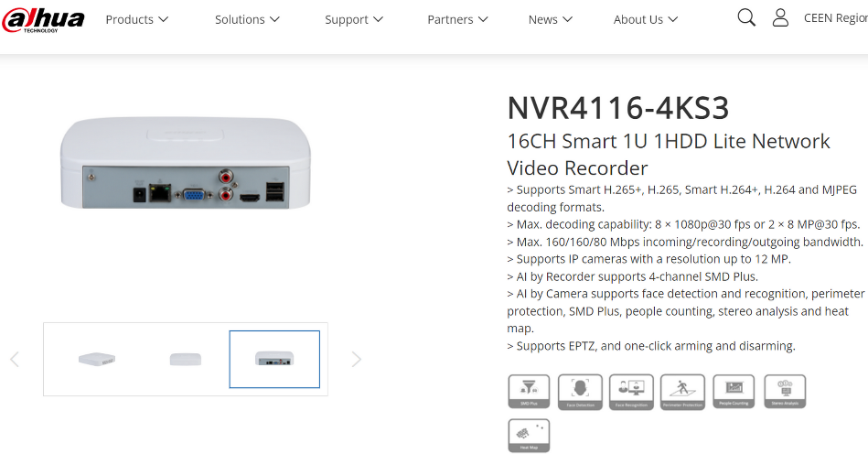Expand the Products dropdown menu
The height and width of the screenshot is (454, 868).
136,19
